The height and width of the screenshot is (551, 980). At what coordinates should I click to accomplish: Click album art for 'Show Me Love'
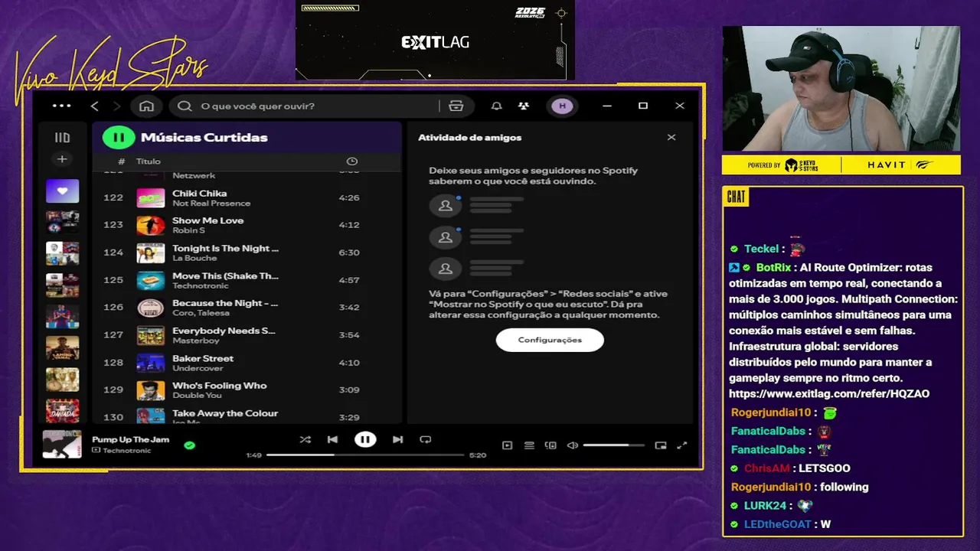pyautogui.click(x=151, y=225)
